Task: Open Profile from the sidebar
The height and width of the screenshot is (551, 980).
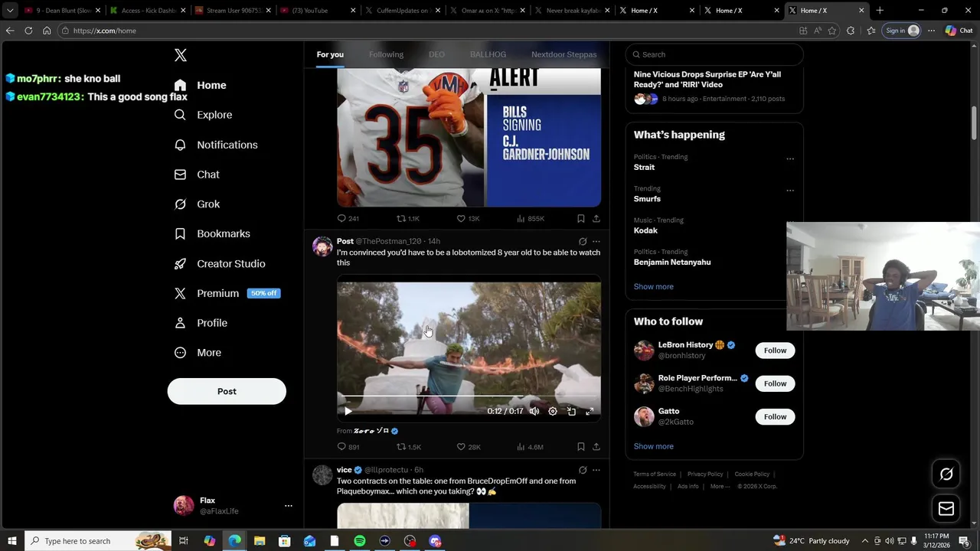Action: click(201, 323)
